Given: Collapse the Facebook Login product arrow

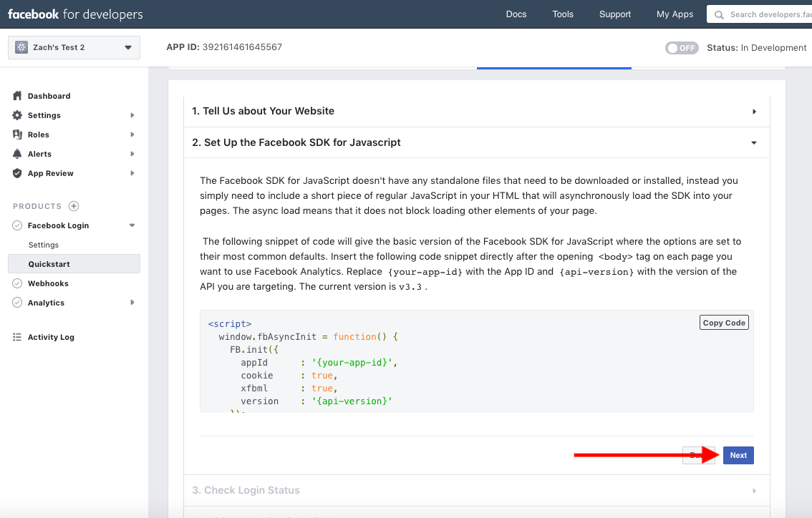Looking at the screenshot, I should point(132,225).
